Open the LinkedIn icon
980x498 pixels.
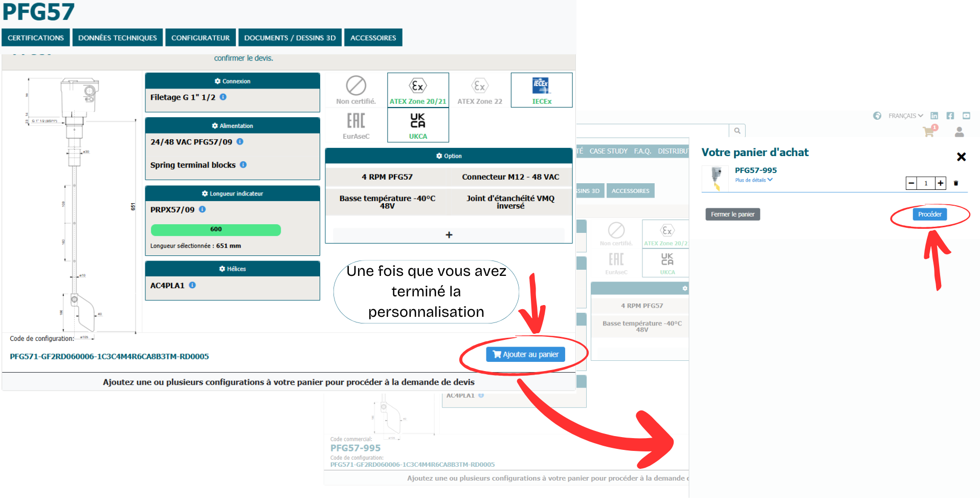(934, 116)
